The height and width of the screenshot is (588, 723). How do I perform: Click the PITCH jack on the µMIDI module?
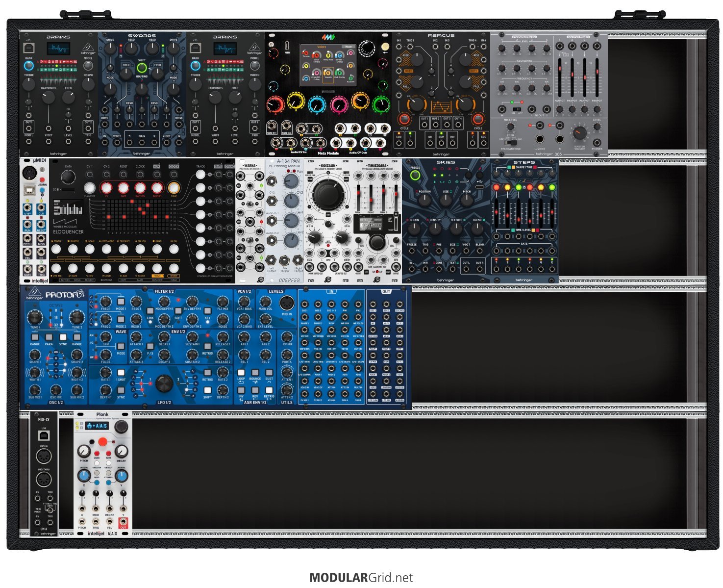pyautogui.click(x=28, y=238)
